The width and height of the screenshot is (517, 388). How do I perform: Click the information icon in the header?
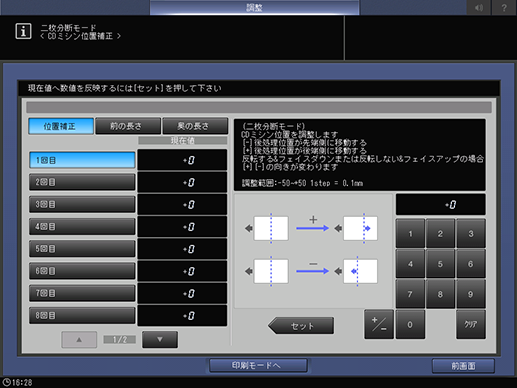tap(23, 31)
